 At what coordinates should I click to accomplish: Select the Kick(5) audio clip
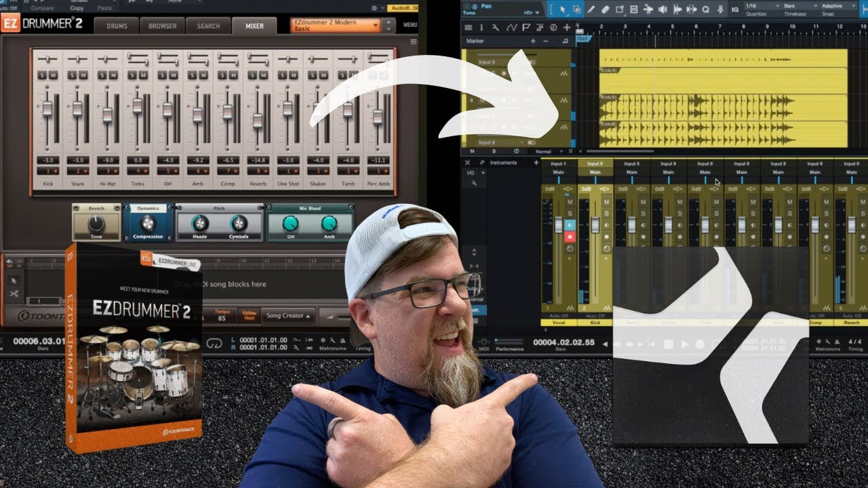[723, 107]
